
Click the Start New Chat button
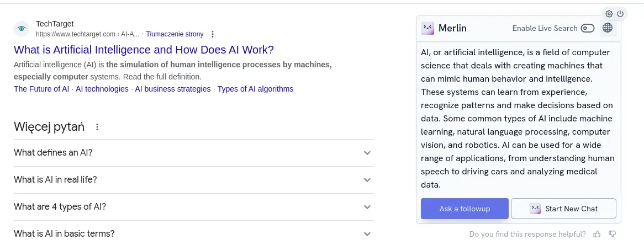[563, 209]
